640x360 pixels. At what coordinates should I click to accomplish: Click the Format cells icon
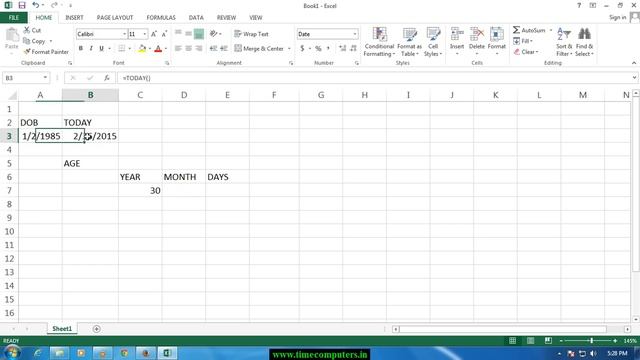click(x=496, y=34)
